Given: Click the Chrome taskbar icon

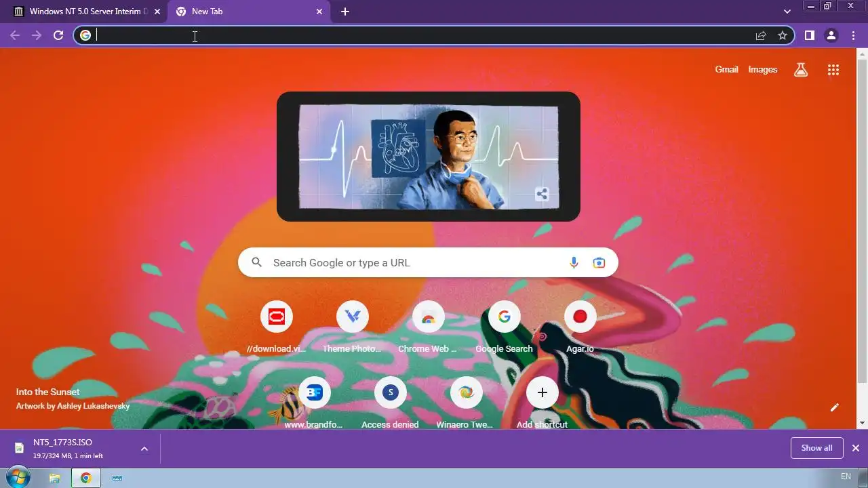Looking at the screenshot, I should pyautogui.click(x=86, y=478).
